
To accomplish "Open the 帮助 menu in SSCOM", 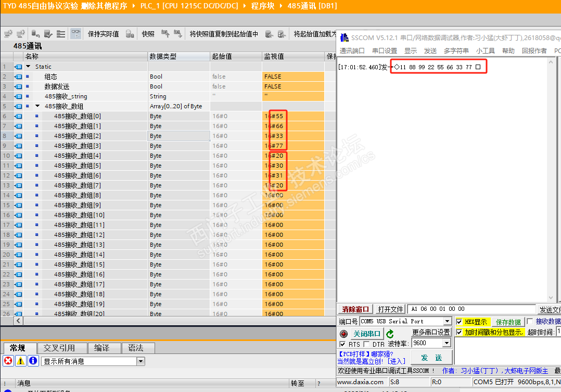I will [x=508, y=51].
